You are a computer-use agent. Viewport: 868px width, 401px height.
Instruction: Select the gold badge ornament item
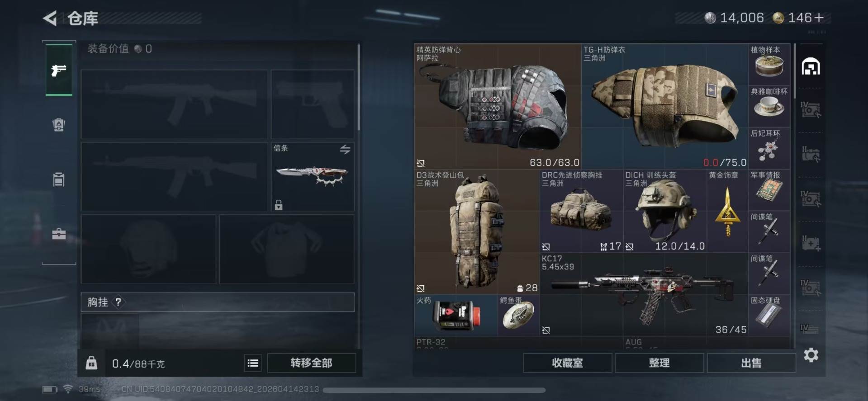click(x=727, y=211)
